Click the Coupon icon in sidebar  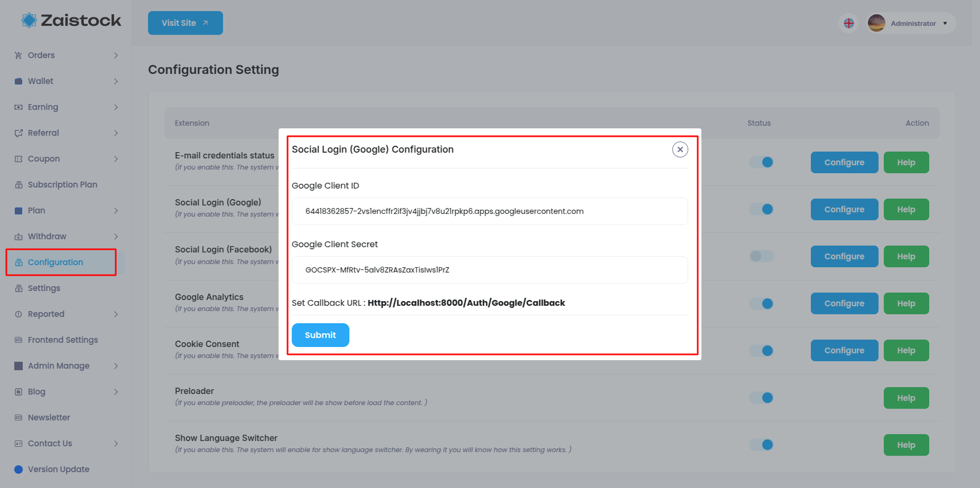pyautogui.click(x=19, y=159)
